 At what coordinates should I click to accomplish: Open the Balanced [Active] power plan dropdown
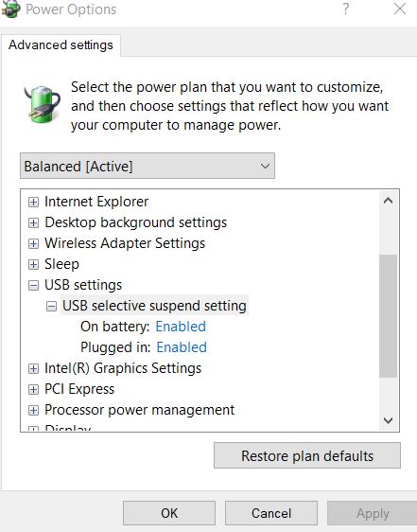click(148, 166)
